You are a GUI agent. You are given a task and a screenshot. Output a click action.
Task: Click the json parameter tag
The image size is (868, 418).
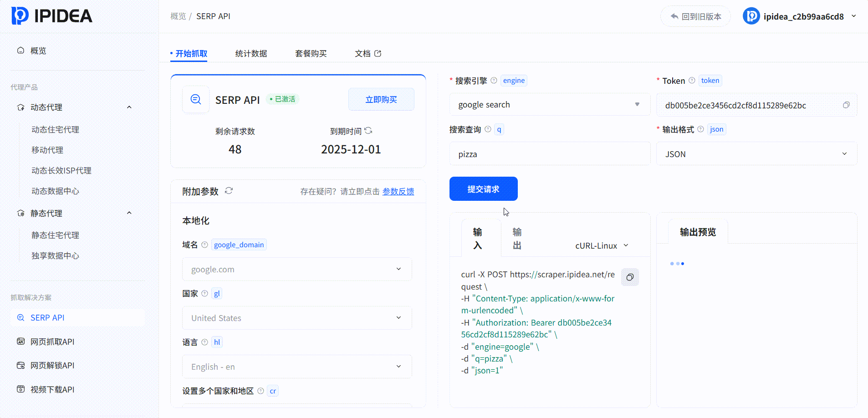click(716, 129)
